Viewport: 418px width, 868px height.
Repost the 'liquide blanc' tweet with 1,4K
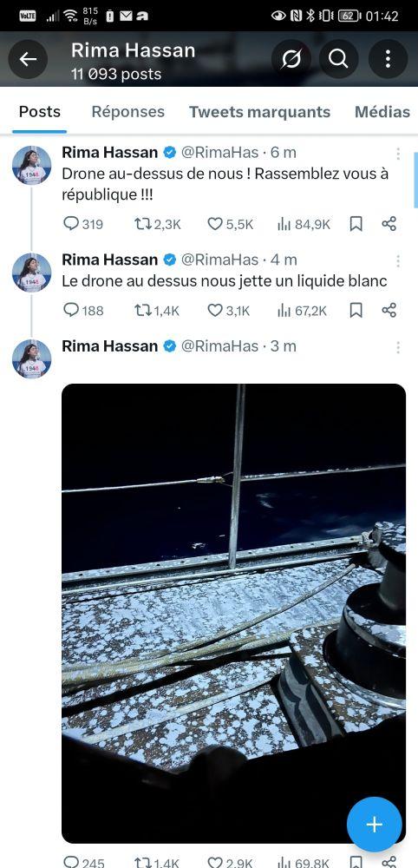[157, 311]
